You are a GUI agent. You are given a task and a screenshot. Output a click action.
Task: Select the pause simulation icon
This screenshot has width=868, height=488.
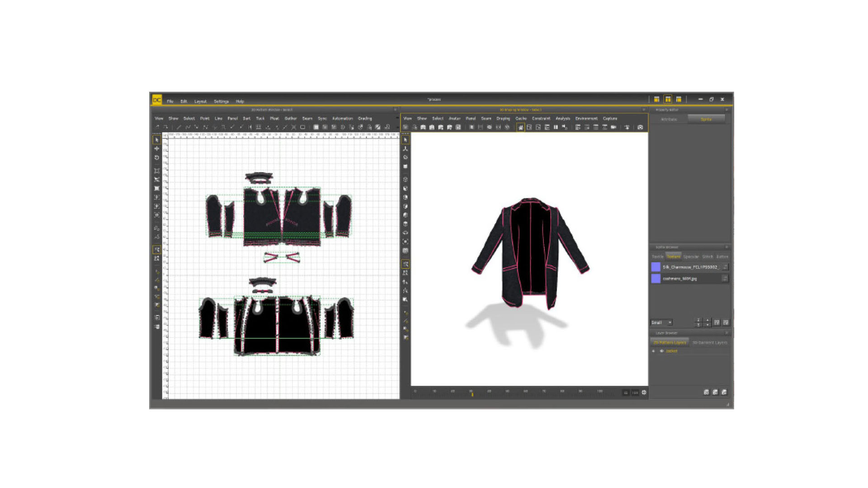555,128
